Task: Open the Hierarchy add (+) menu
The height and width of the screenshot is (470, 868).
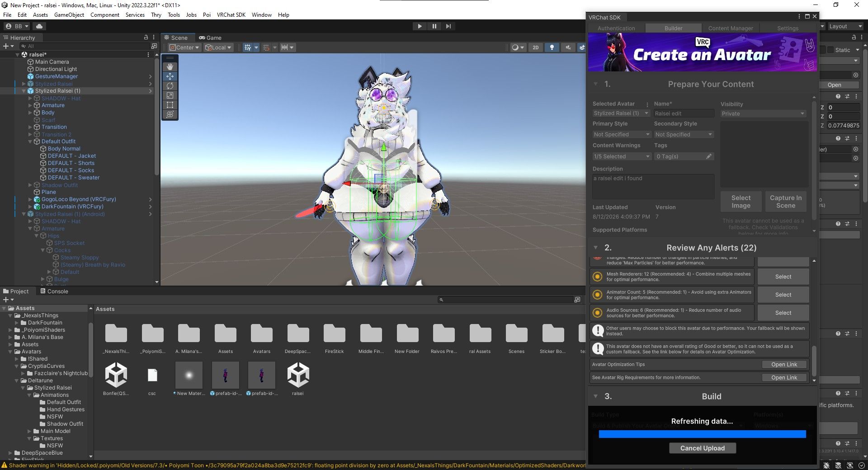Action: [8, 46]
